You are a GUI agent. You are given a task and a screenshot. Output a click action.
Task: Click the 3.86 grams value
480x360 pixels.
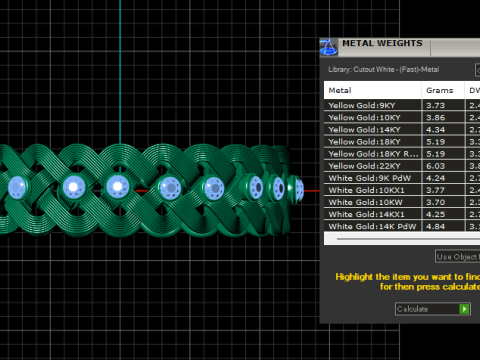(x=435, y=117)
